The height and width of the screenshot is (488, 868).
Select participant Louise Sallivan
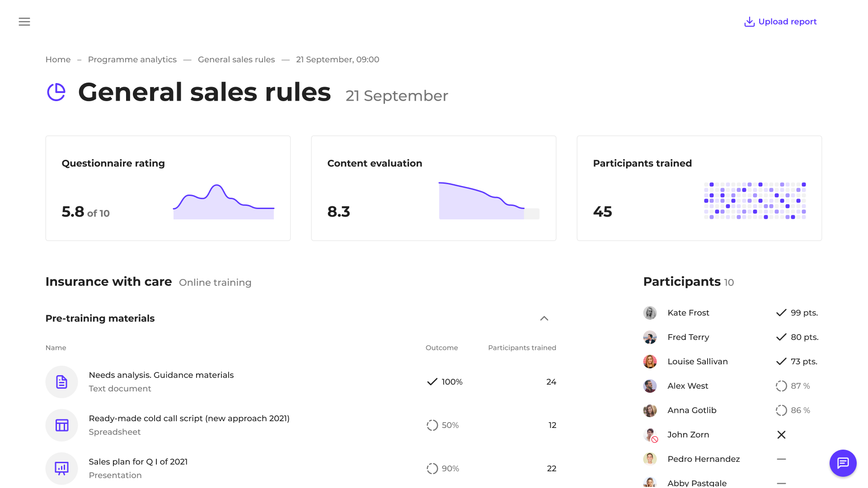[x=697, y=362]
